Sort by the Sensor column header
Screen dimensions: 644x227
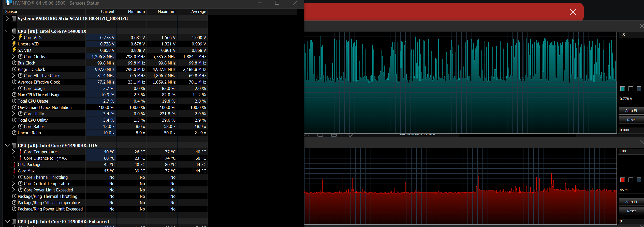(44, 12)
